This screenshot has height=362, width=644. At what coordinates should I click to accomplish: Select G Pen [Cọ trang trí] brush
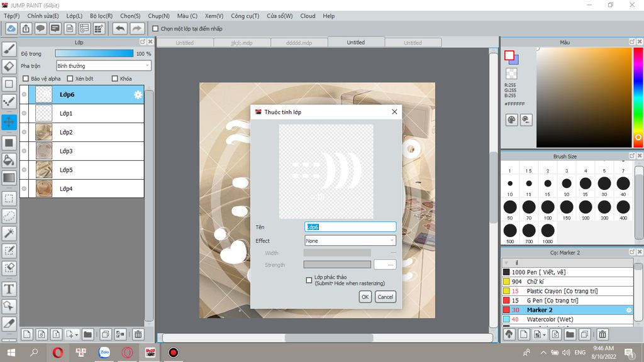pos(567,300)
